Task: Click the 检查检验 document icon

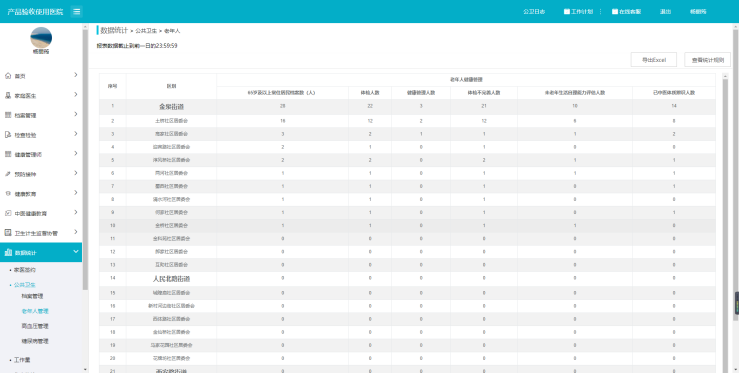Action: 8,135
